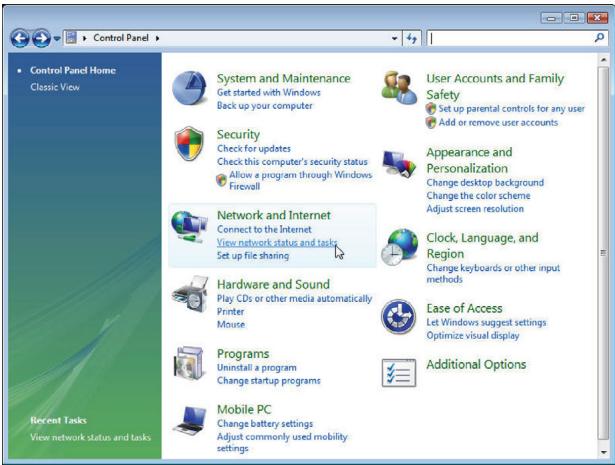Click the scrollbar down arrow

[x=603, y=452]
